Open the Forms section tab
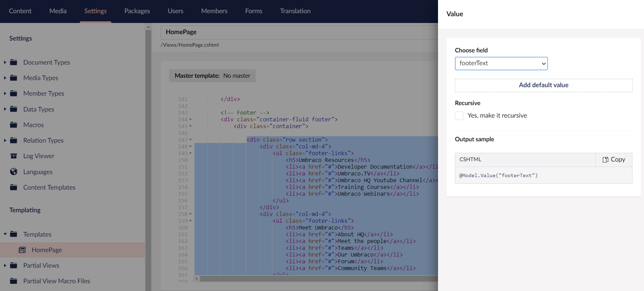The width and height of the screenshot is (644, 291). 254,11
